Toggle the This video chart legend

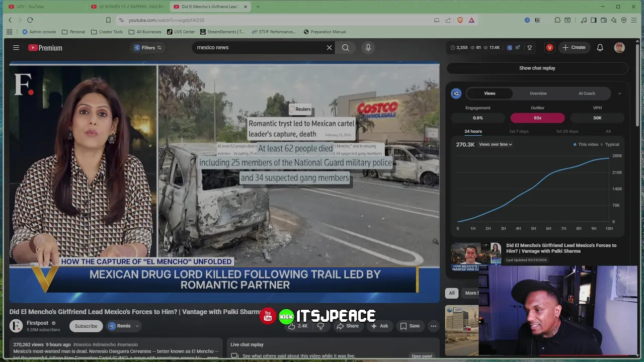point(586,144)
